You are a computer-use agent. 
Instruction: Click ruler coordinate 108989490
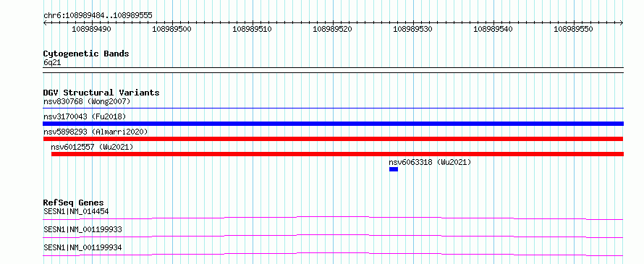tap(91, 30)
